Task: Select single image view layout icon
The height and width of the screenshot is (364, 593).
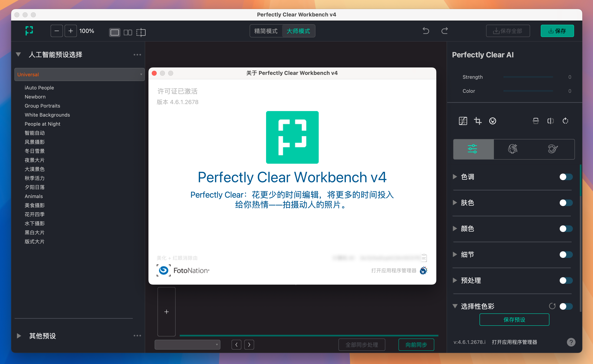Action: [115, 32]
